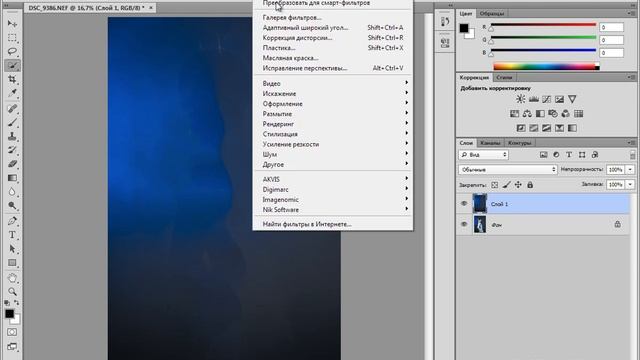This screenshot has height=360, width=640.
Task: Add Exposure adjustment
Action: [x=559, y=99]
